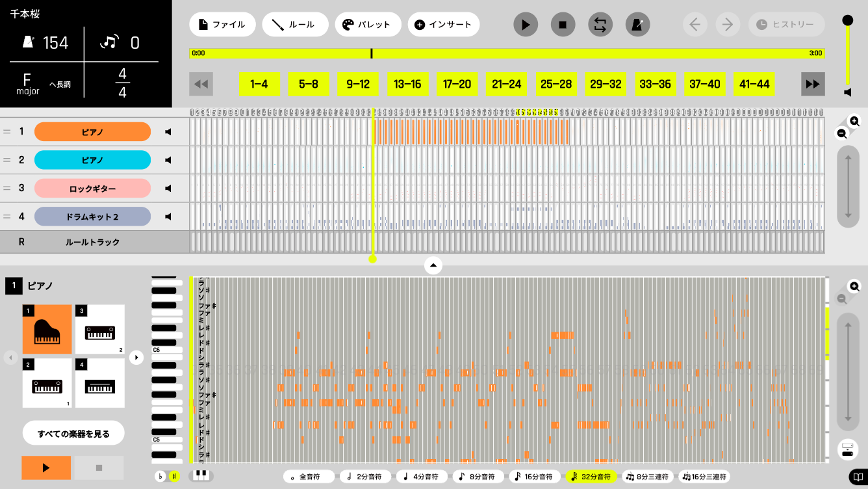Mute track 1 piano speaker
This screenshot has height=489, width=868.
coord(168,132)
